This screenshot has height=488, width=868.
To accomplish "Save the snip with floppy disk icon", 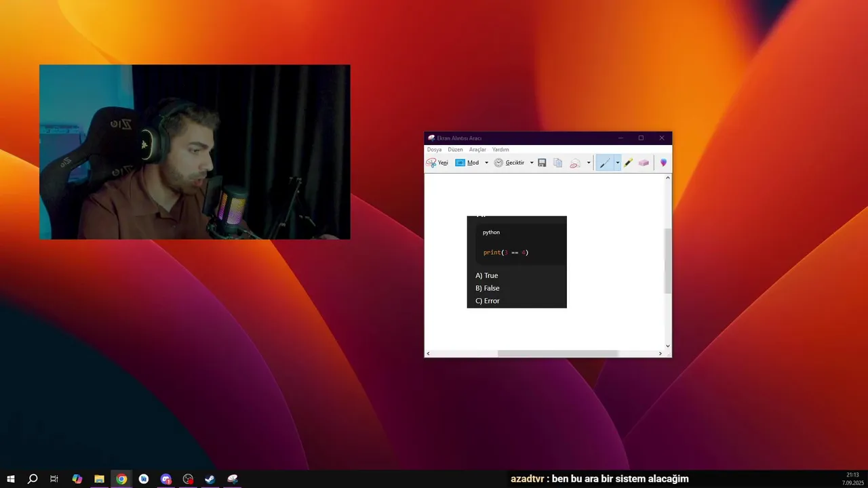I will [542, 163].
